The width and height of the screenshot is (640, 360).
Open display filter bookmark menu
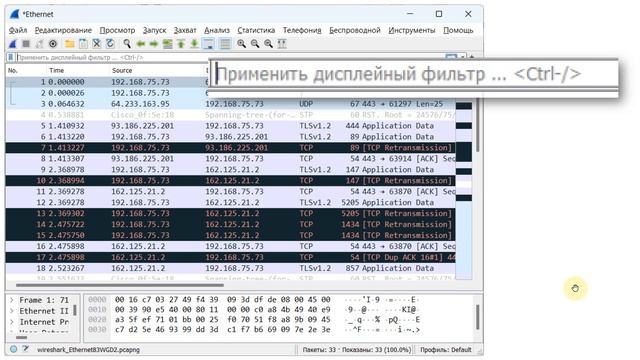pyautogui.click(x=11, y=58)
